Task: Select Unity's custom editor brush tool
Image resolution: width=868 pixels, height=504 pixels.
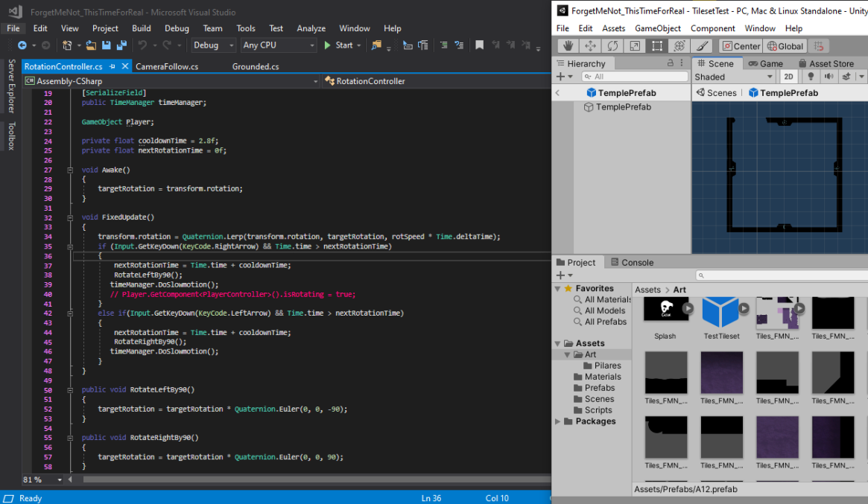Action: pos(702,46)
